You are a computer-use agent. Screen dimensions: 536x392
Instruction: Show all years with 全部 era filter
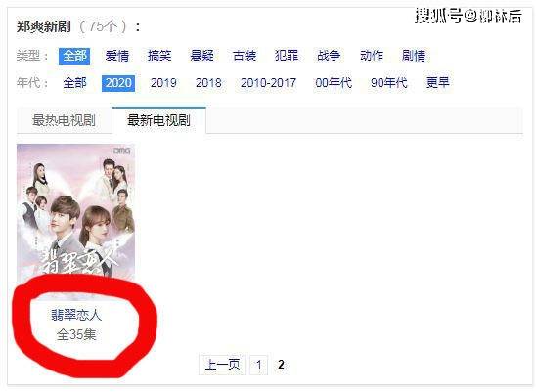(74, 83)
